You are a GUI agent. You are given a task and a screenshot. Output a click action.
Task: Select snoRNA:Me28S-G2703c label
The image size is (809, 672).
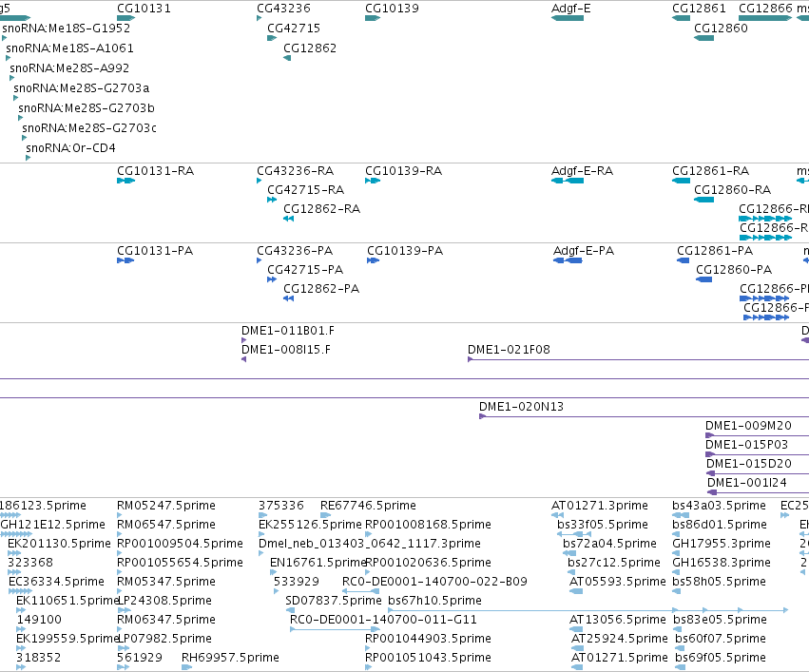point(89,128)
